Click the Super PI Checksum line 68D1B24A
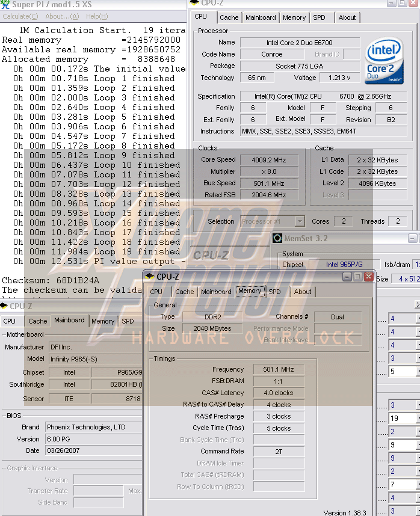Screen dimensions: 420x516 point(51,280)
